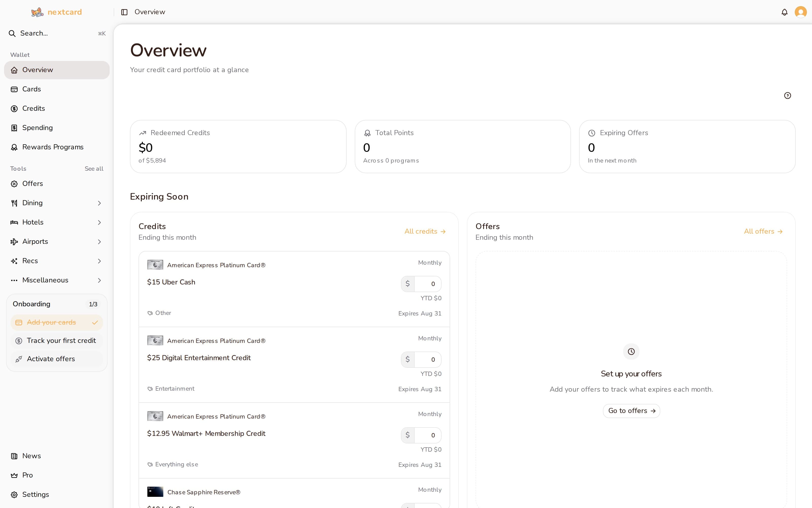Click the $25 Digital Entertainment Credit title
The image size is (812, 508).
point(199,358)
